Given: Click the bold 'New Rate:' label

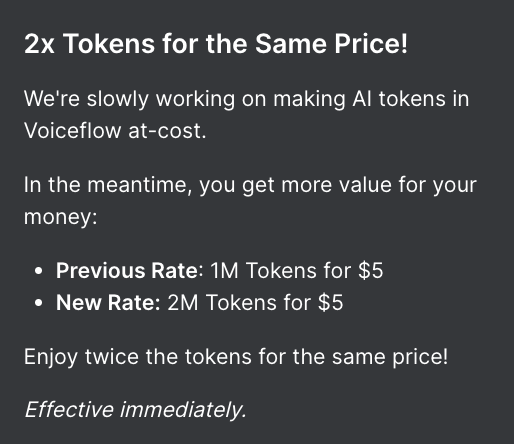Looking at the screenshot, I should [108, 303].
